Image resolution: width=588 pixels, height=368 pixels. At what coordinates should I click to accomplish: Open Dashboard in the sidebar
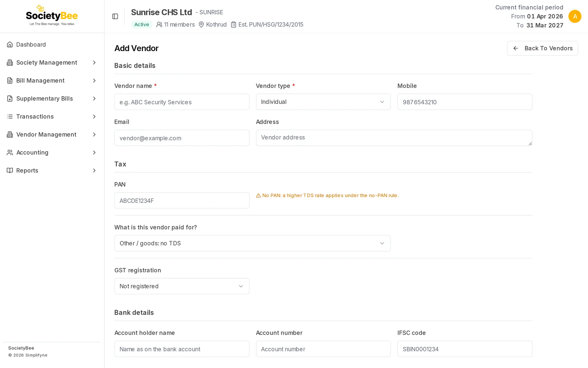pos(52,45)
